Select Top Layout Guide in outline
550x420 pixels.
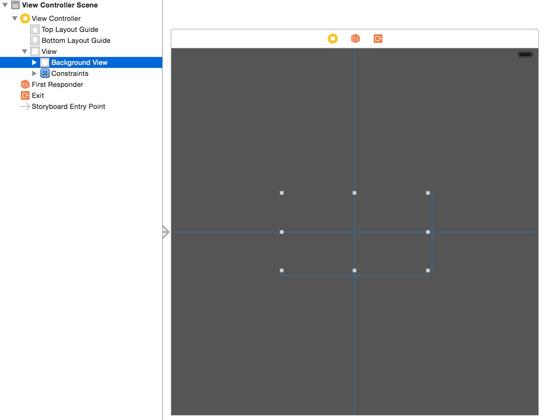[70, 29]
